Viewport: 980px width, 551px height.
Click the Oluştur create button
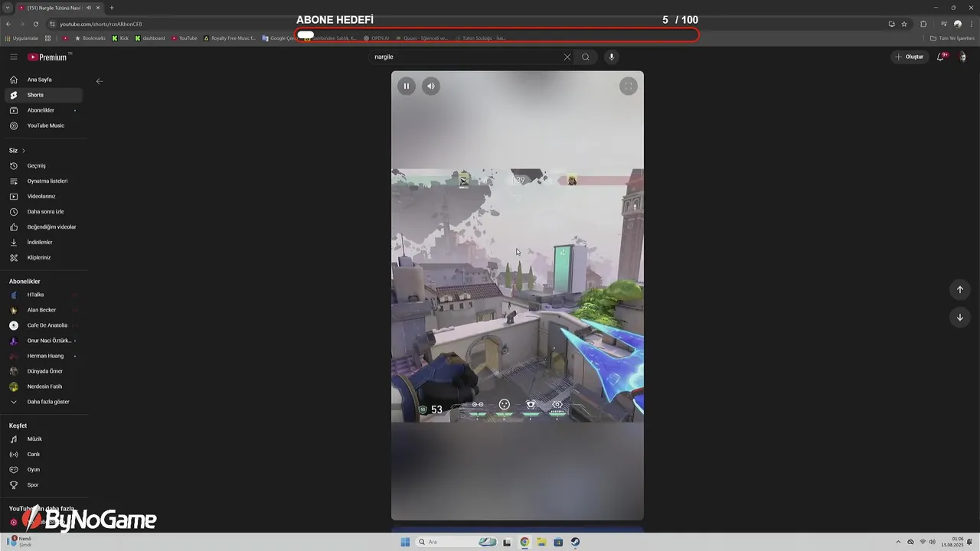pyautogui.click(x=910, y=57)
